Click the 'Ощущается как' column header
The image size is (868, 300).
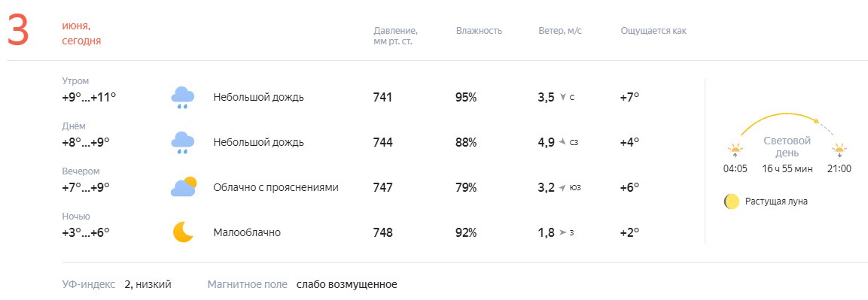(x=653, y=31)
